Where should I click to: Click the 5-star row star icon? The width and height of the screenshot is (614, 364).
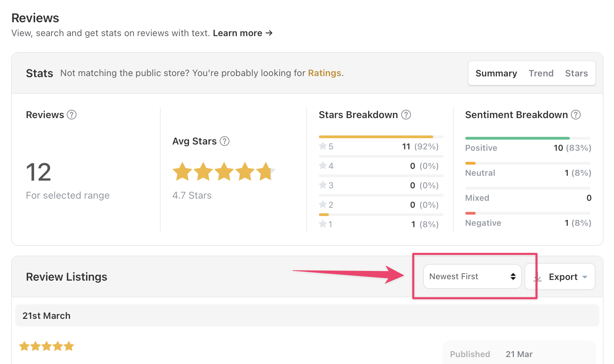323,146
